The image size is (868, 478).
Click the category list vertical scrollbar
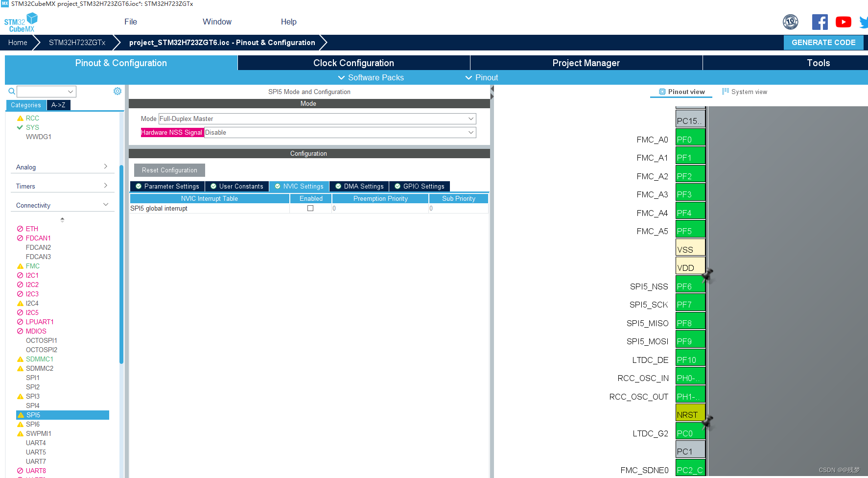(x=121, y=264)
